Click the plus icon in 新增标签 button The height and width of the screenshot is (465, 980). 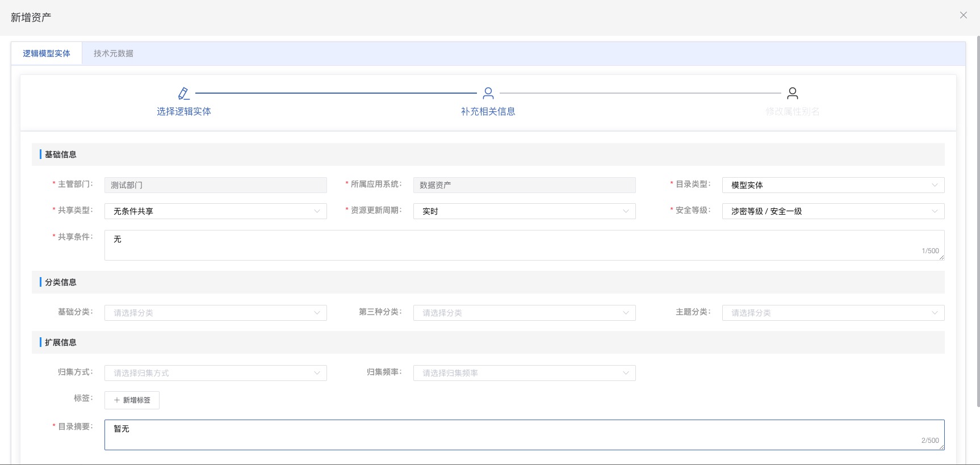pyautogui.click(x=117, y=400)
